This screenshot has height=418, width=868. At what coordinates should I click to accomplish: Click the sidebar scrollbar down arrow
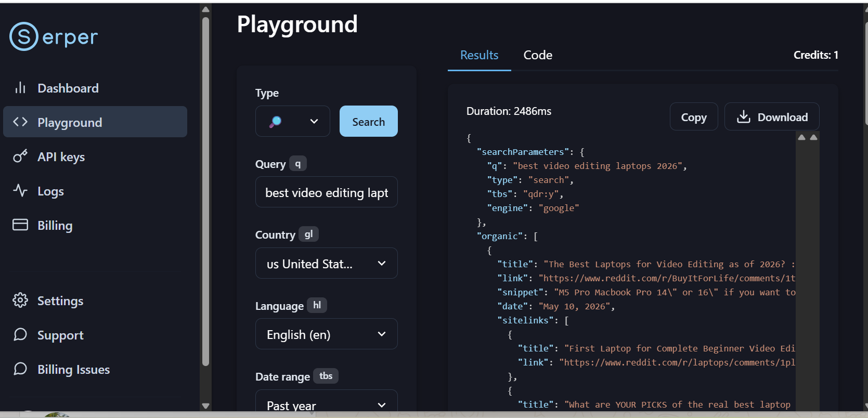click(205, 406)
